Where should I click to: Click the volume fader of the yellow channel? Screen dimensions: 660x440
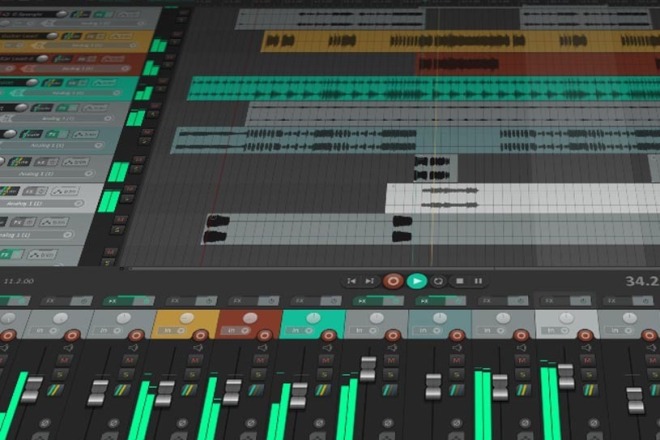coord(165,394)
